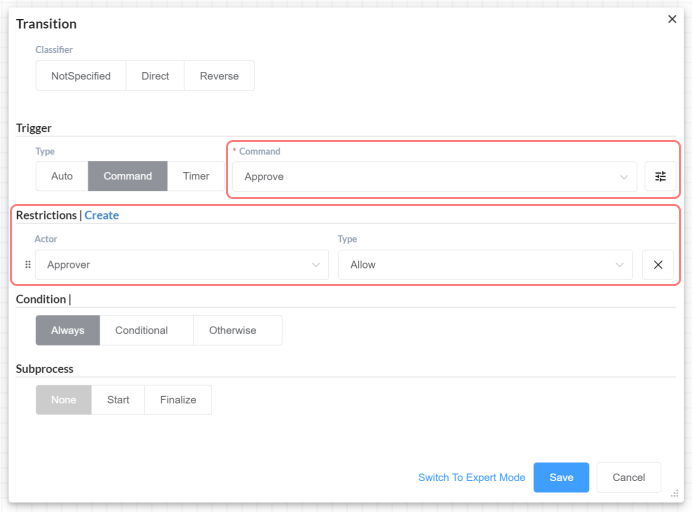692x512 pixels.
Task: Select Direct classifier
Action: [155, 76]
